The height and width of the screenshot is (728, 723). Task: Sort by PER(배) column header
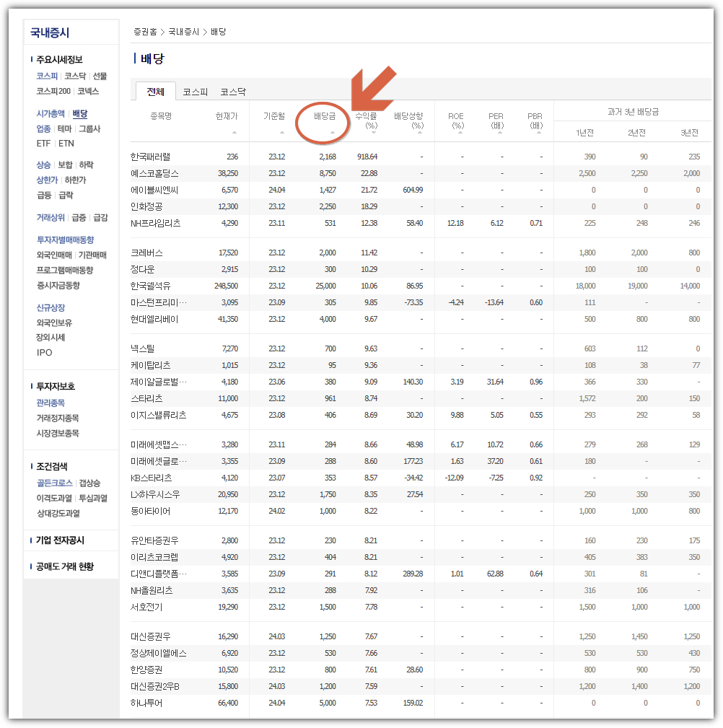(x=496, y=120)
